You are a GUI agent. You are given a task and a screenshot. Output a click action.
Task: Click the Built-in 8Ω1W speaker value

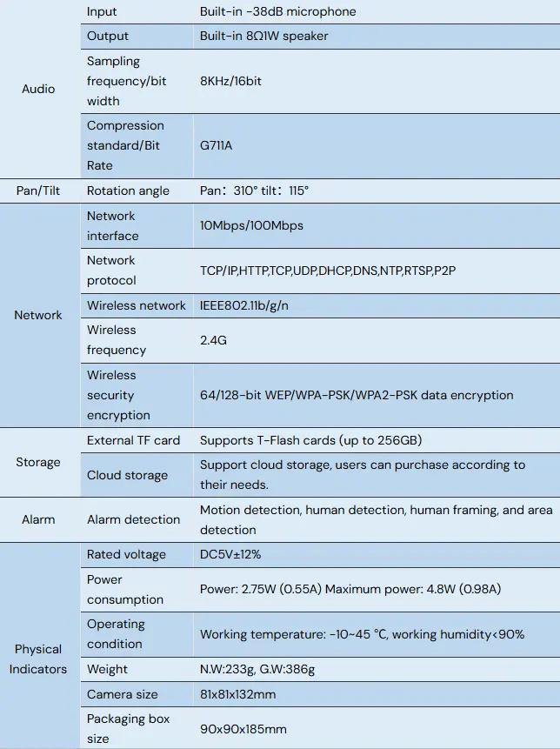pyautogui.click(x=263, y=36)
